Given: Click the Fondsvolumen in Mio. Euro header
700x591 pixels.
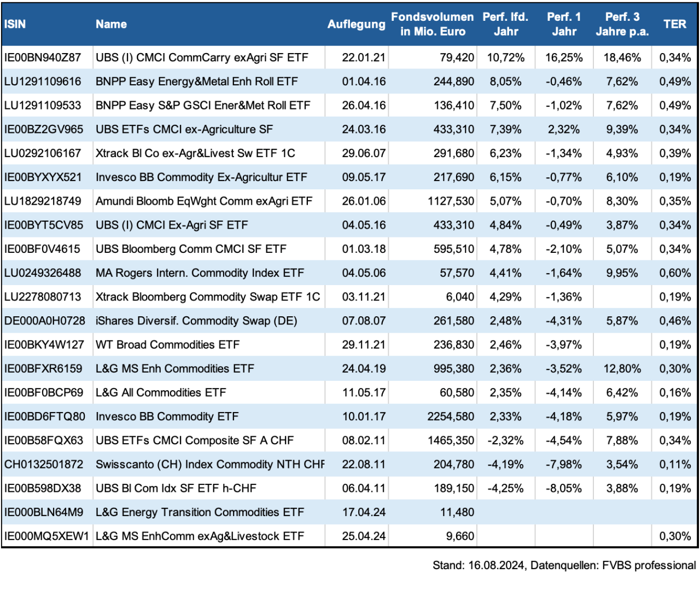Looking at the screenshot, I should pos(432,25).
